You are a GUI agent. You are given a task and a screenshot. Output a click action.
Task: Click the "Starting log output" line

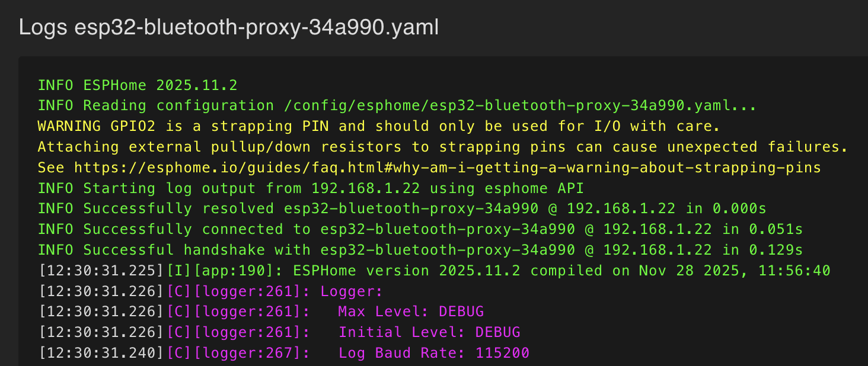(x=311, y=188)
